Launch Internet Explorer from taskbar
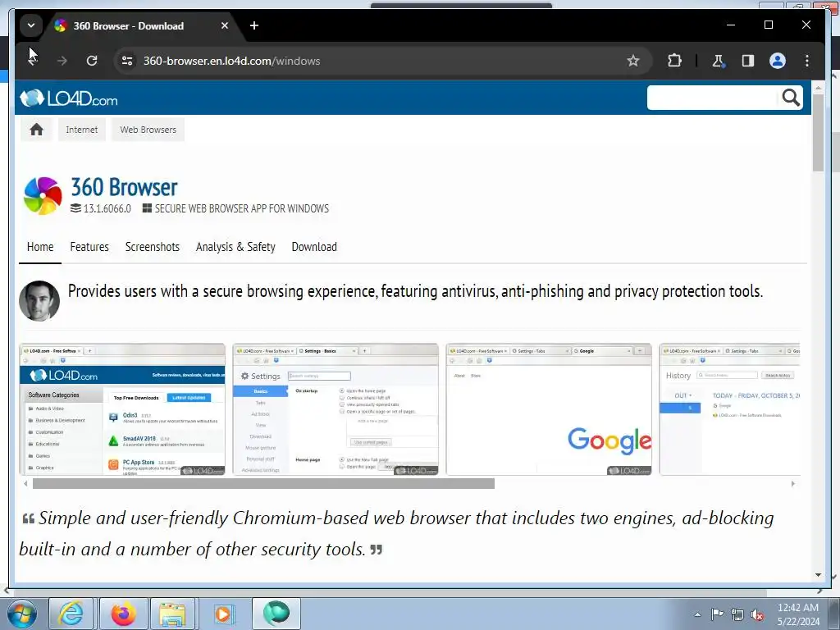This screenshot has width=840, height=630. click(x=71, y=614)
